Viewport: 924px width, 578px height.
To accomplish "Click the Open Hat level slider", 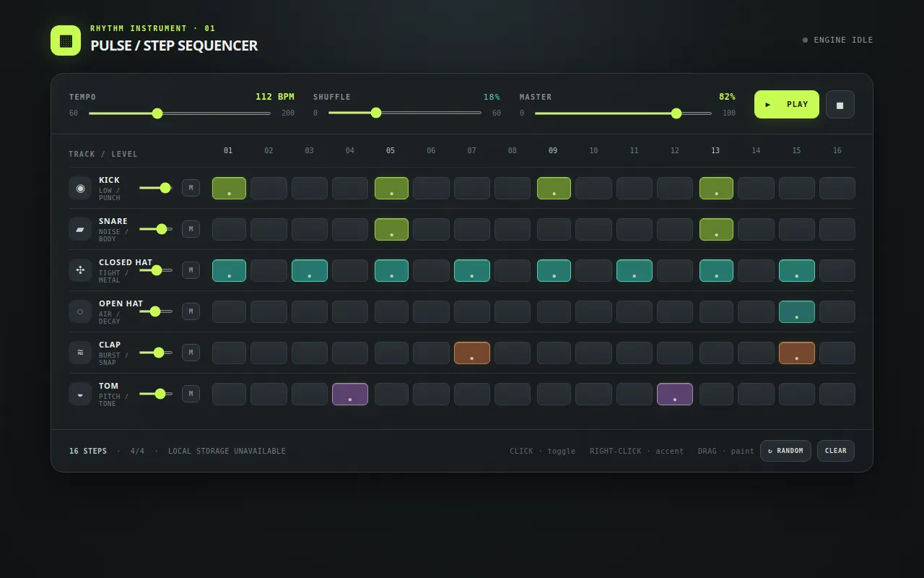I will click(x=156, y=311).
